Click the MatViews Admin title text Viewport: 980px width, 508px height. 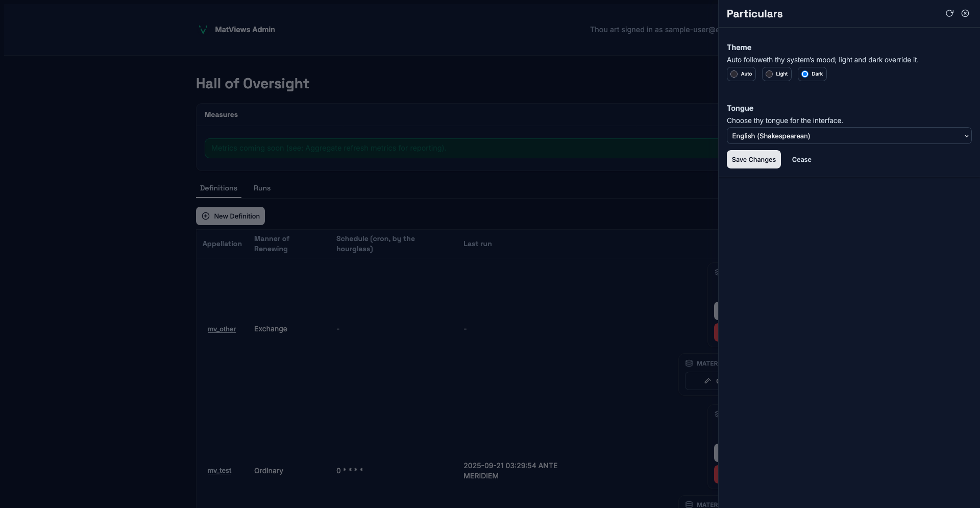coord(245,30)
